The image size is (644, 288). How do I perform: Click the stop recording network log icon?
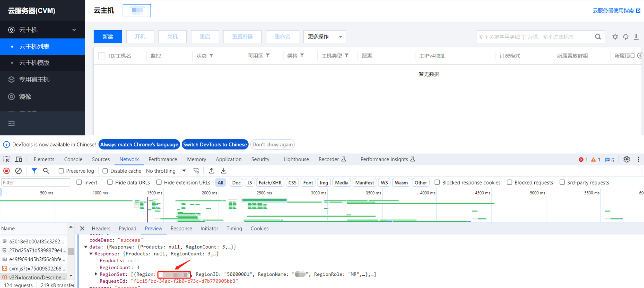pyautogui.click(x=6, y=171)
